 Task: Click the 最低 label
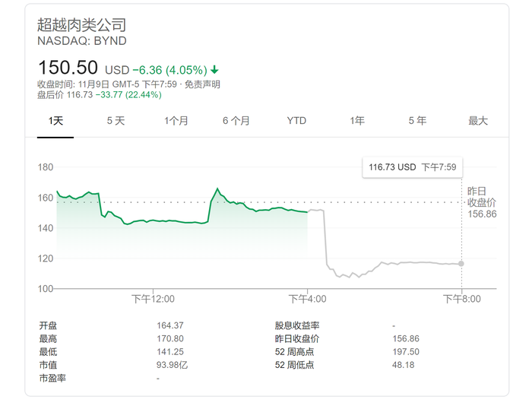(48, 352)
